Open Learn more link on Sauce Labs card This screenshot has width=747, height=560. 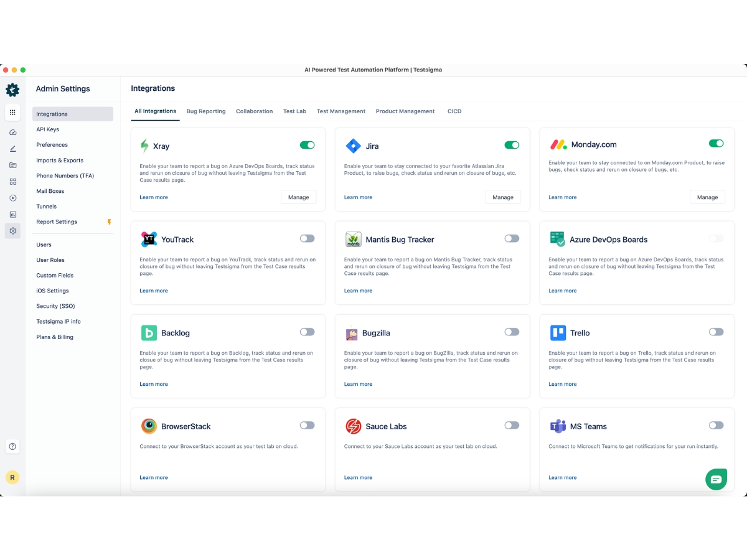pos(359,477)
